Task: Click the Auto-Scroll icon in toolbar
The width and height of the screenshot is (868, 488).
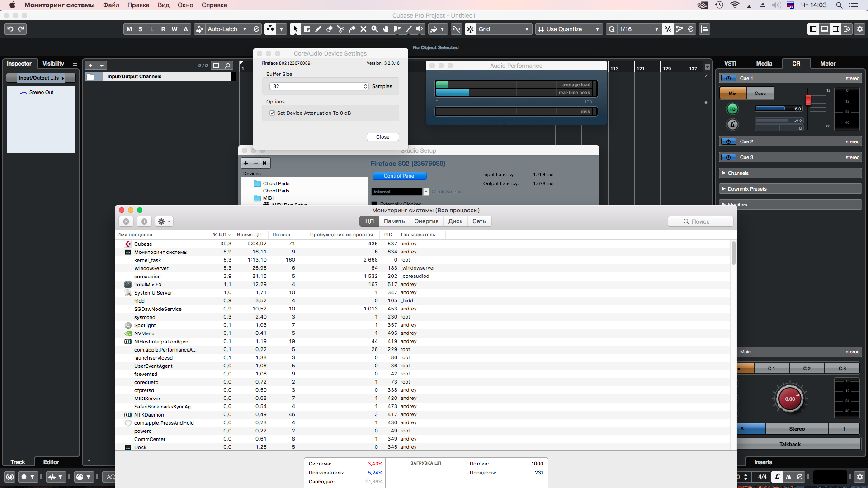Action: point(270,29)
